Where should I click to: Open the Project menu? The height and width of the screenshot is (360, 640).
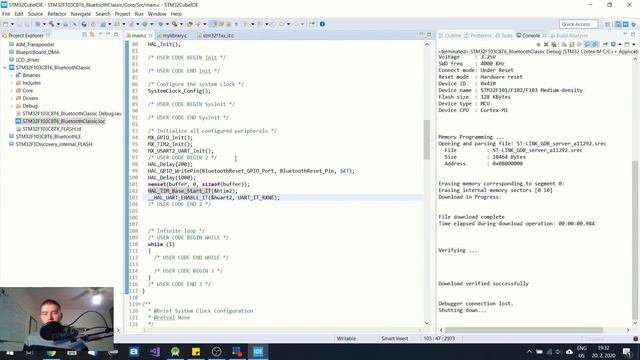point(122,14)
